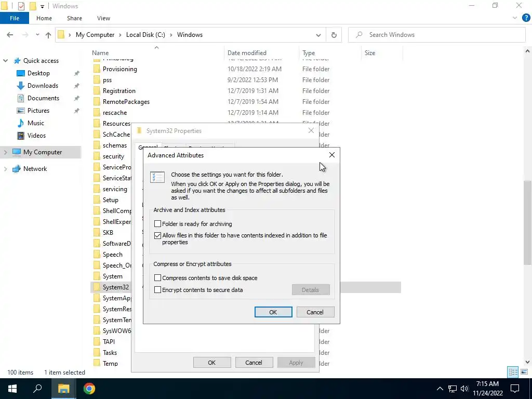Screen dimensions: 532x399
Task: Sort by the Name column header
Action: pyautogui.click(x=100, y=53)
